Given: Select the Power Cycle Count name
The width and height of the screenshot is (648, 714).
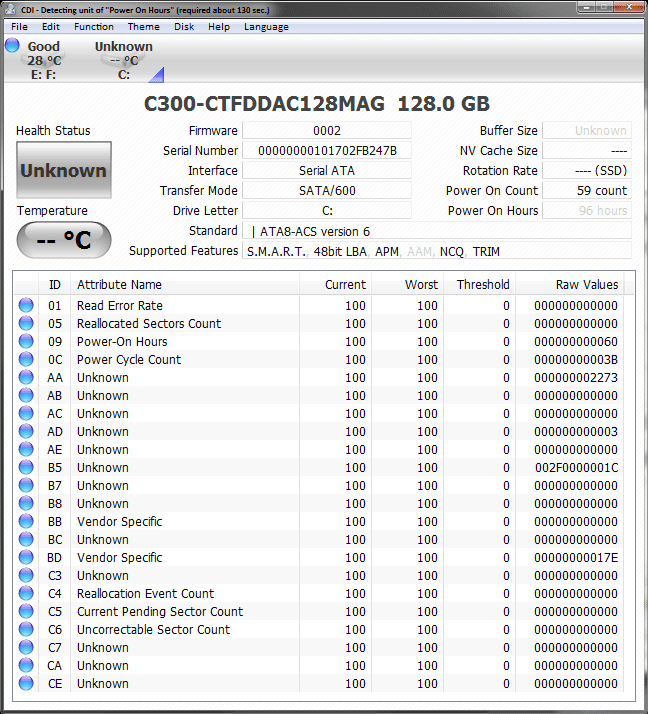Looking at the screenshot, I should click(129, 360).
